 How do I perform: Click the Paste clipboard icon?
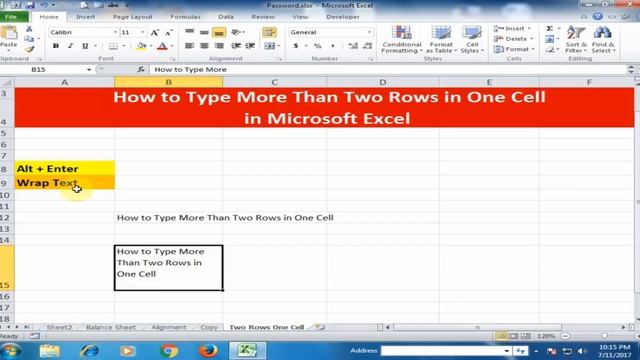(9, 33)
